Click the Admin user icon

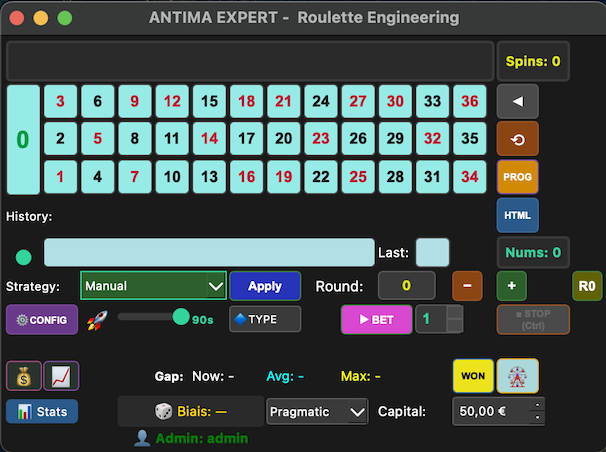pos(142,438)
